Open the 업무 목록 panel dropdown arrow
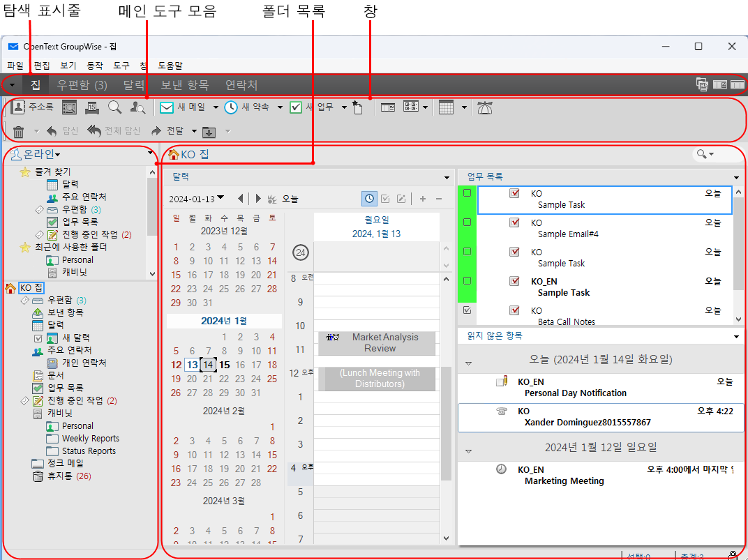Screen dimensions: 748x560 tap(736, 178)
